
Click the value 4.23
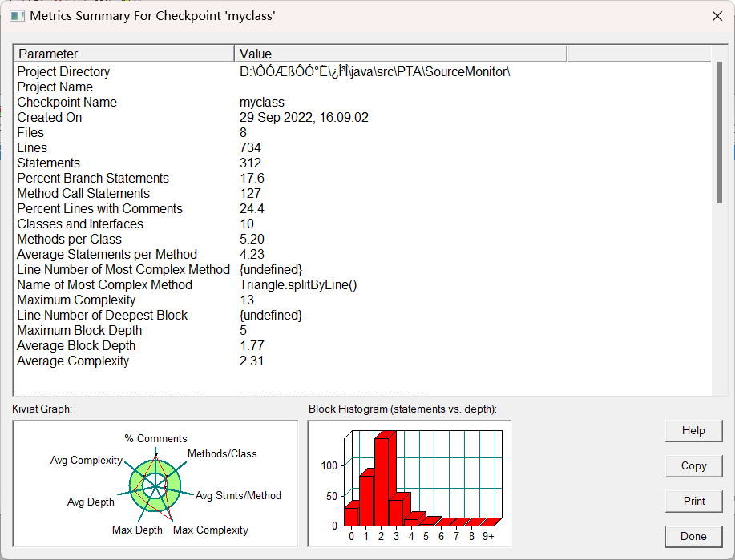252,255
